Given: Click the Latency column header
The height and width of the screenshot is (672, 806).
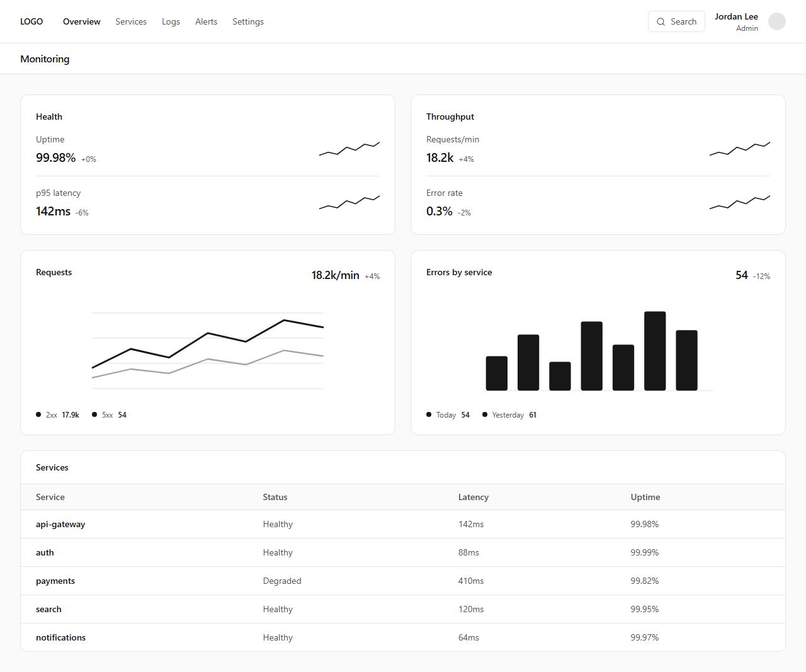Looking at the screenshot, I should click(474, 497).
